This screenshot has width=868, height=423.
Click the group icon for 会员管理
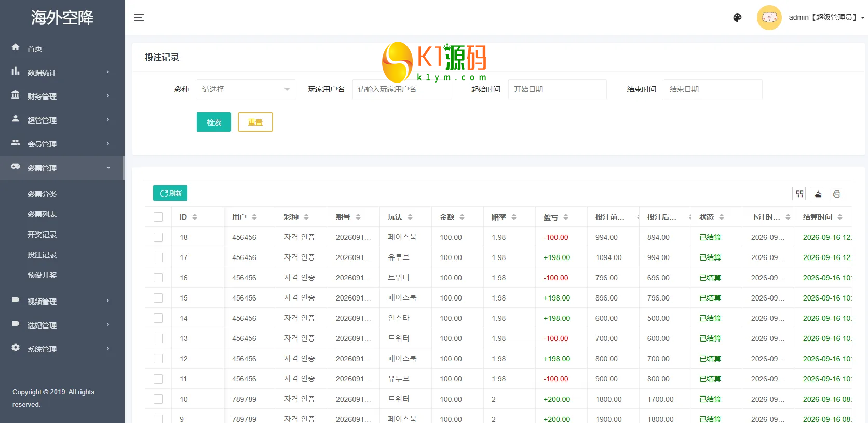tap(16, 143)
